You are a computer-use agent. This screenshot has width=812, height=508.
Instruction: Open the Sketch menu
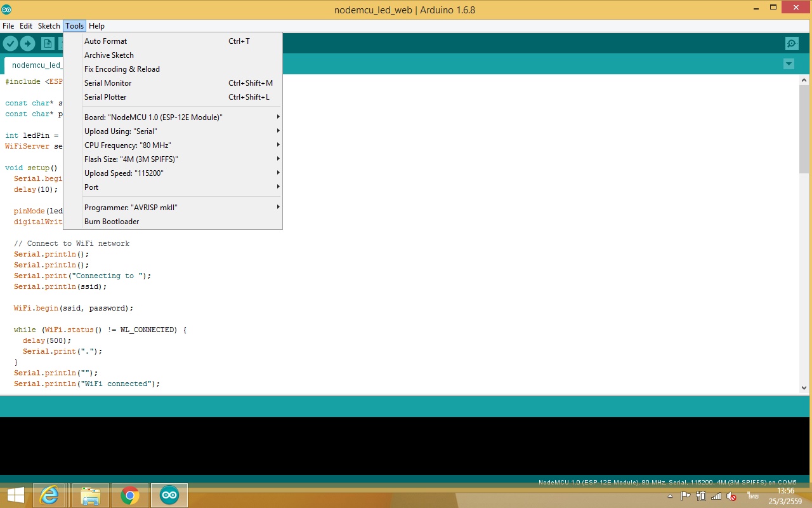tap(49, 26)
